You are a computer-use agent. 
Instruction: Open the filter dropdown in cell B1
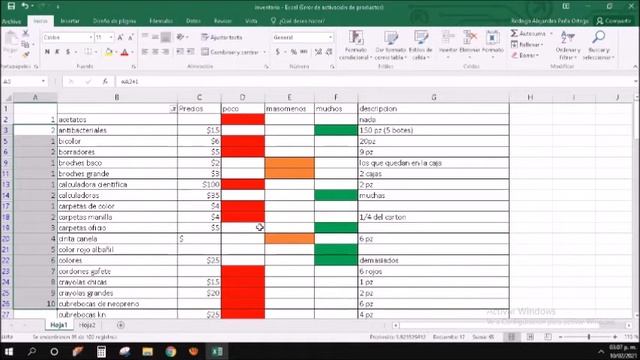point(173,109)
